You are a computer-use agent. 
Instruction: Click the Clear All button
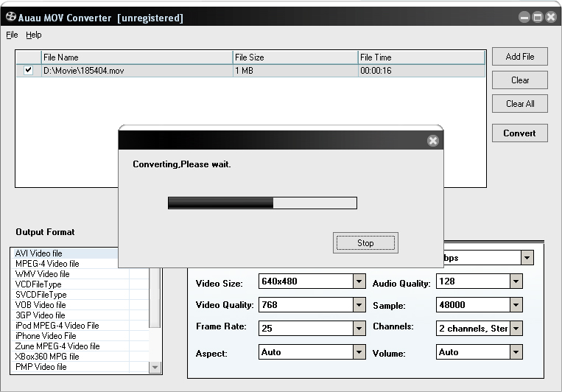tap(520, 104)
